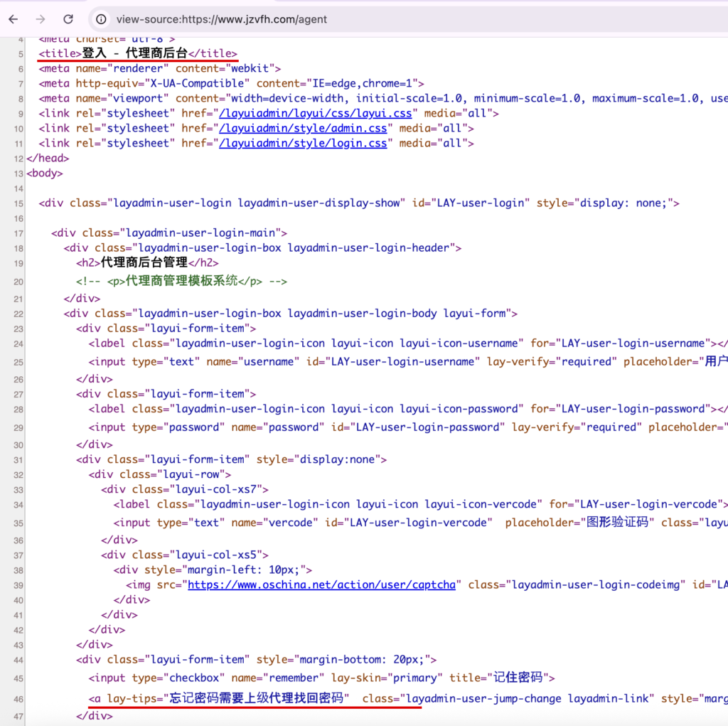Click the content value IE=edge,chrome=1
Screen dimensions: 728x726
pos(362,83)
